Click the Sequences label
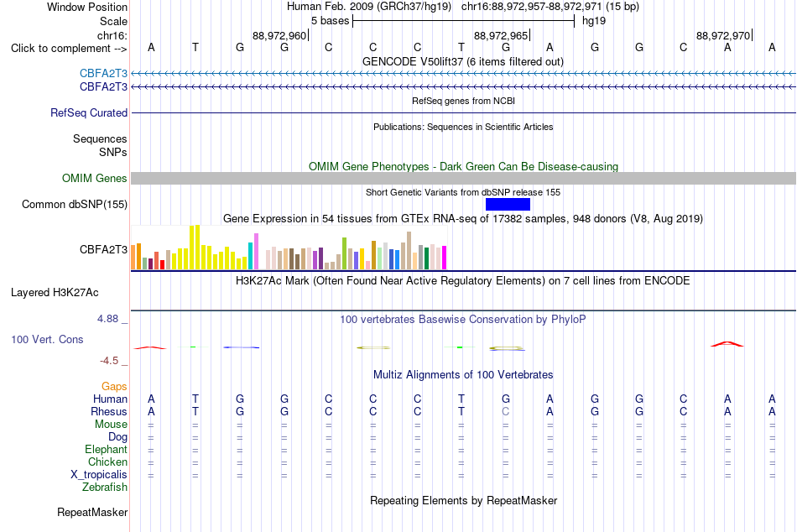The image size is (797, 532). pyautogui.click(x=100, y=138)
